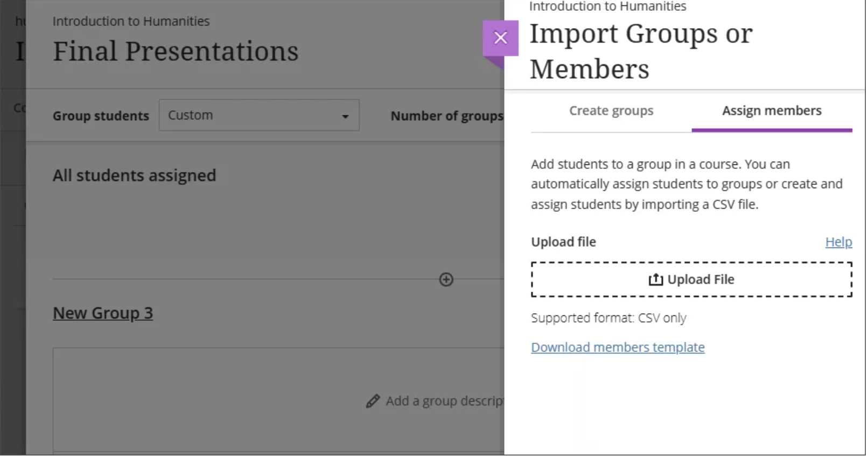Image resolution: width=868 pixels, height=456 pixels.
Task: Click the circled plus add-group icon
Action: point(447,280)
